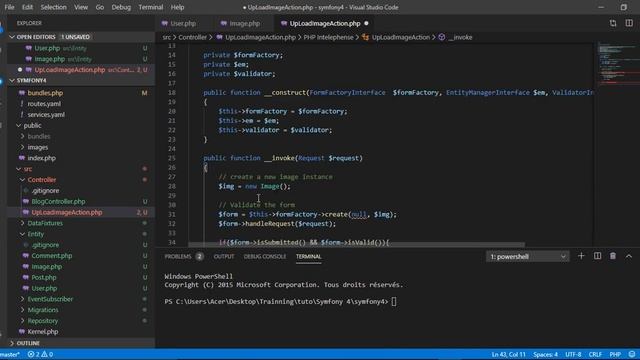Click the Ln 43, Col 11 indicator
Image resolution: width=640 pixels, height=360 pixels.
point(509,355)
